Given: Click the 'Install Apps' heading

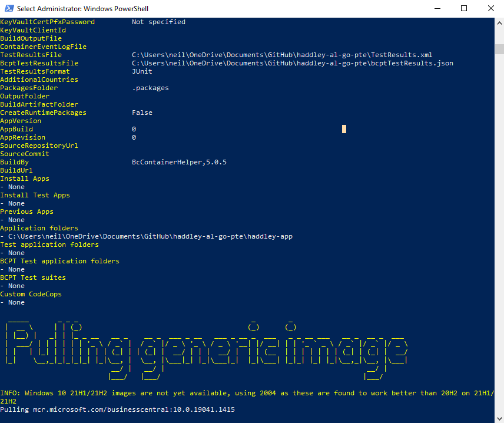Looking at the screenshot, I should 25,179.
